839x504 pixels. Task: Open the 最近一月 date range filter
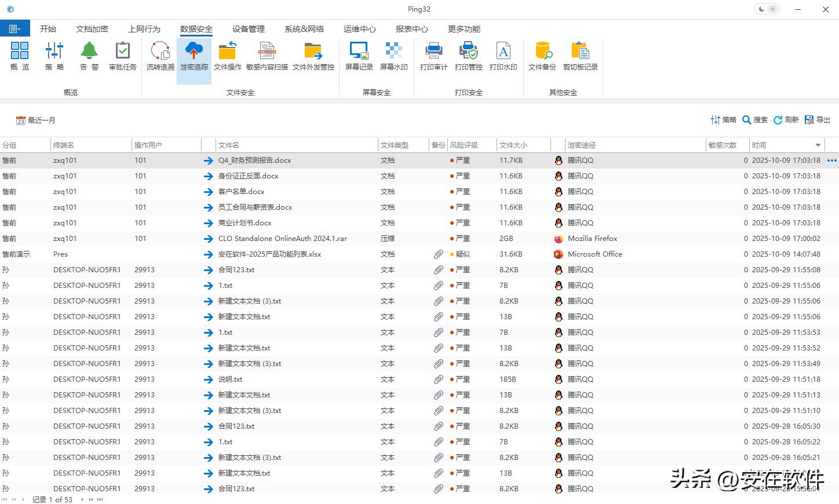[x=36, y=120]
